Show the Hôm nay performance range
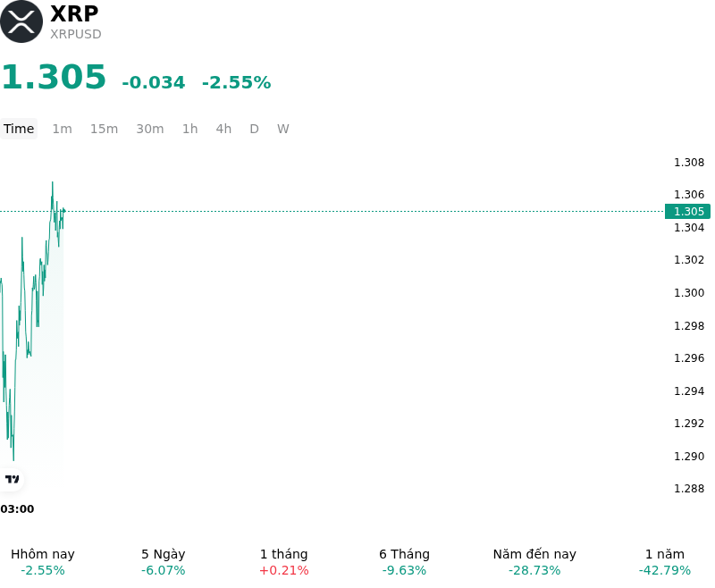 pyautogui.click(x=42, y=562)
